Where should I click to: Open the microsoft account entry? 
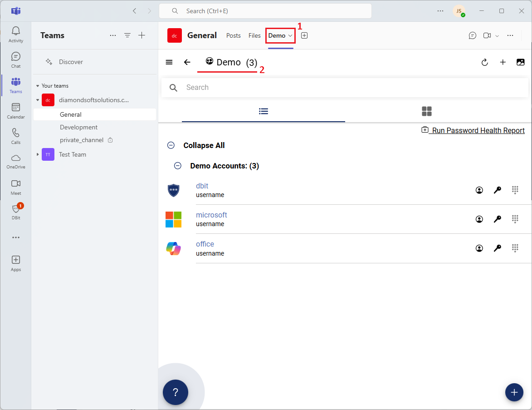pos(211,215)
